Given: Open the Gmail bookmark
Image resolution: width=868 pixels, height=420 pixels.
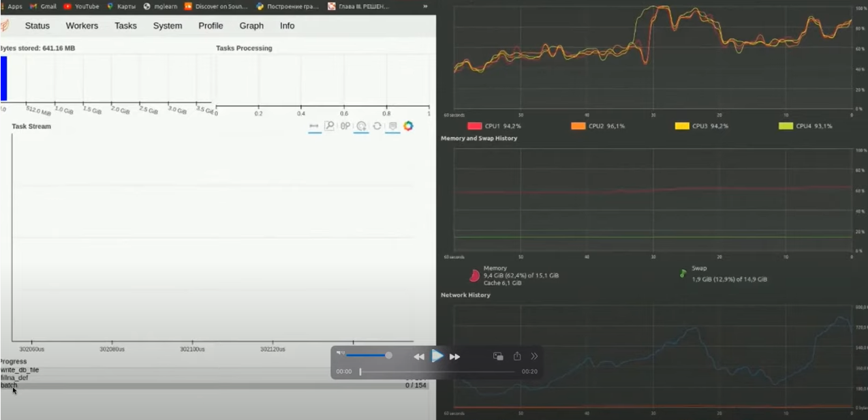Looking at the screenshot, I should click(x=43, y=6).
